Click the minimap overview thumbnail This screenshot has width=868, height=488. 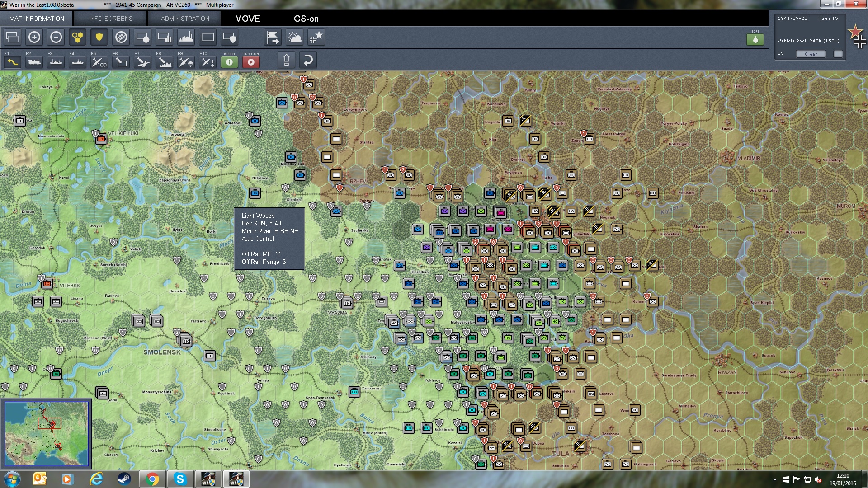pyautogui.click(x=46, y=434)
